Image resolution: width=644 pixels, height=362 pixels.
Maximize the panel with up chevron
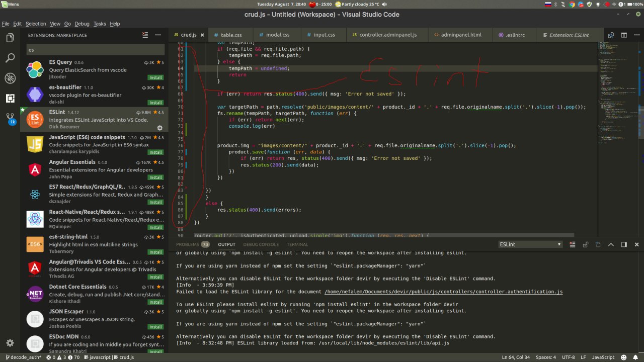pyautogui.click(x=611, y=245)
